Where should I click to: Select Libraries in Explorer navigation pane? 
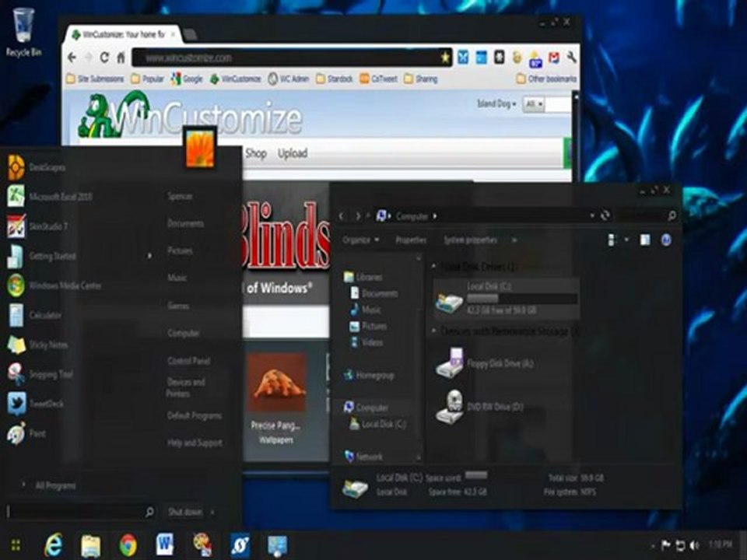[x=363, y=277]
